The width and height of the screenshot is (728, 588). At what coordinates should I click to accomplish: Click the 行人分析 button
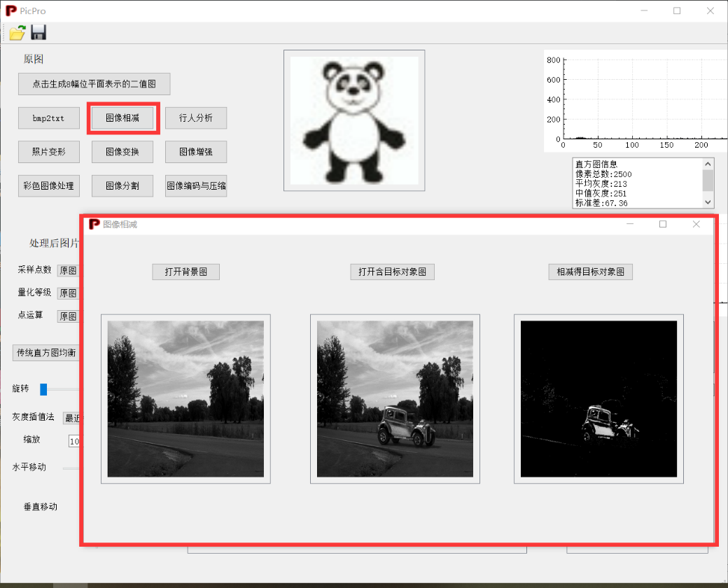(x=196, y=118)
